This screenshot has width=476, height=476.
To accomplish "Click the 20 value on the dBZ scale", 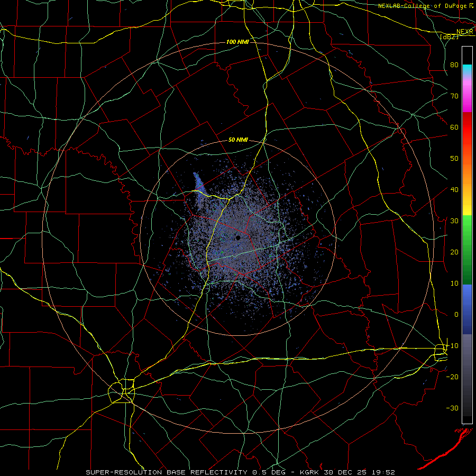I will 454,252.
